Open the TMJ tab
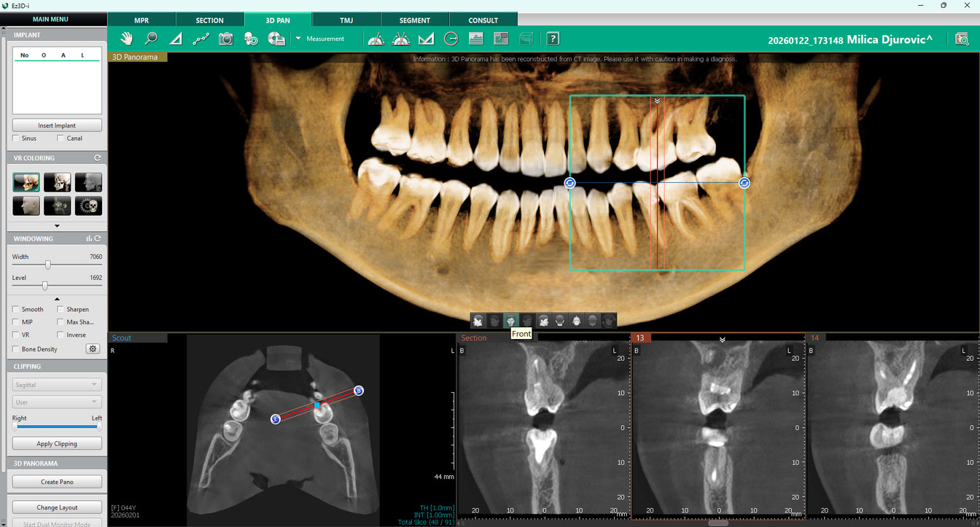Screen dimensions: 980x527 (346, 20)
